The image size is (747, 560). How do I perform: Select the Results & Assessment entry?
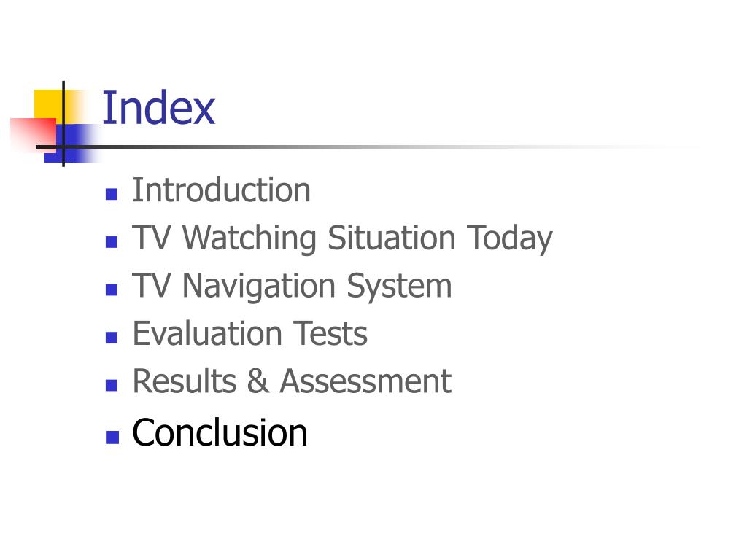(x=292, y=381)
